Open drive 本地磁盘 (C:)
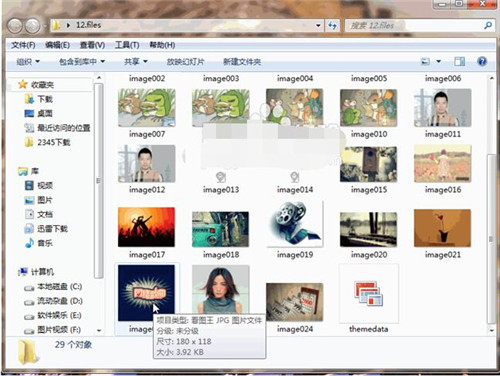The height and width of the screenshot is (376, 500). click(53, 287)
